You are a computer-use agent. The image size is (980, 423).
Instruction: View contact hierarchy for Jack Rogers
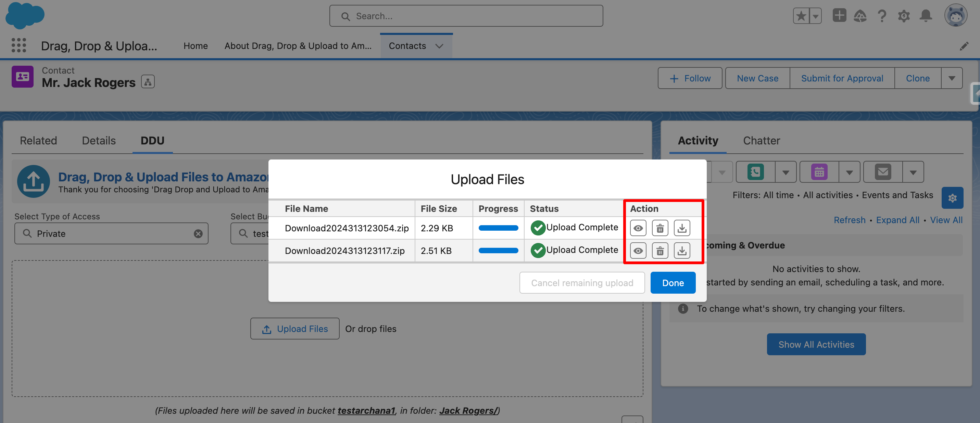pos(148,82)
